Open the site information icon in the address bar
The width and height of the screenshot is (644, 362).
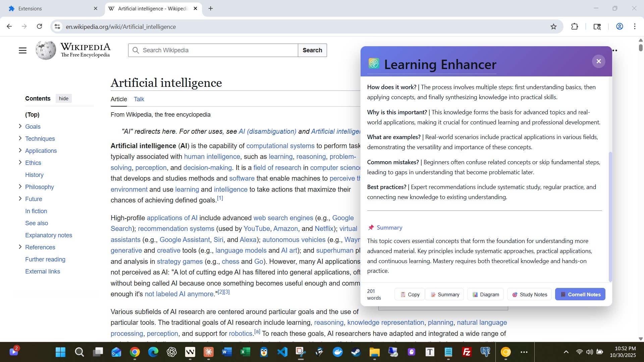point(58,27)
